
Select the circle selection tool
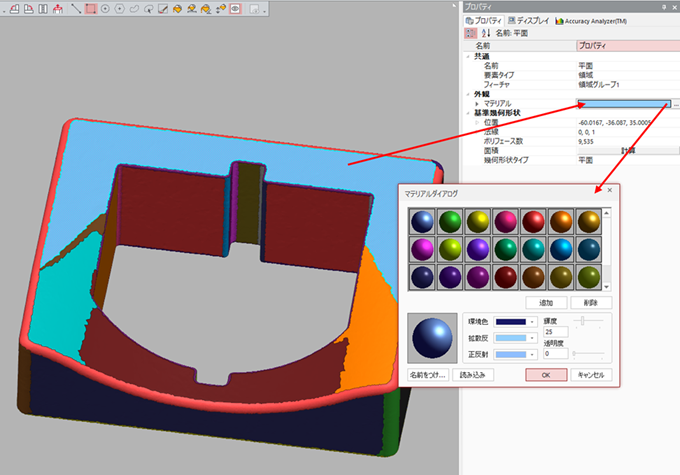(x=106, y=9)
